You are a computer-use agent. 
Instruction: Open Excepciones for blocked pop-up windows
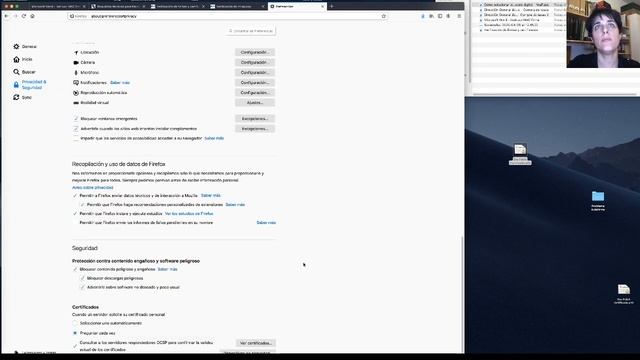[255, 119]
